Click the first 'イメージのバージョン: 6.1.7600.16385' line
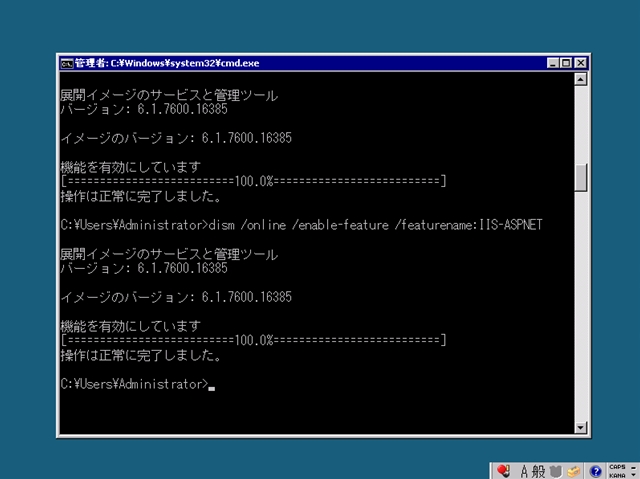Viewport: 640px width, 479px height. pyautogui.click(x=176, y=138)
